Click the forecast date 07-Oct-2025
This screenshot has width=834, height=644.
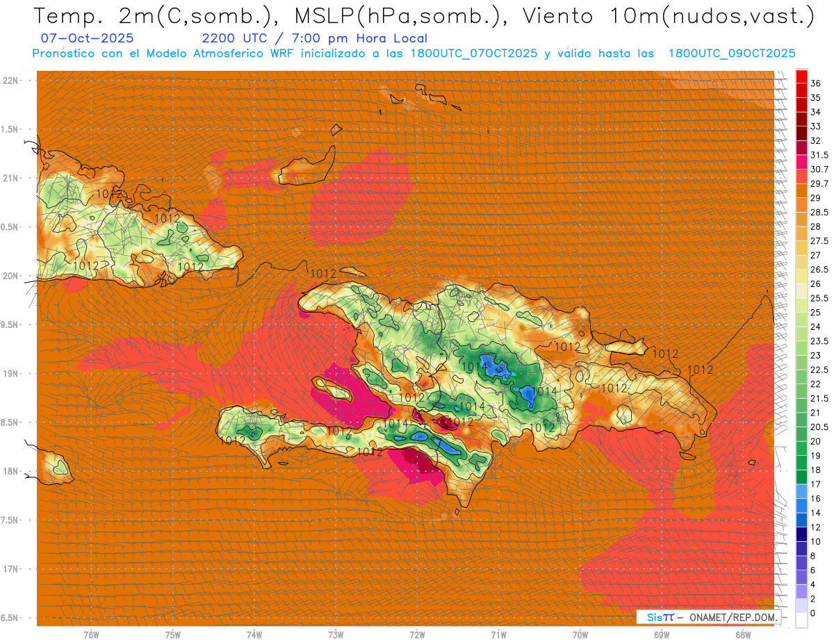88,39
